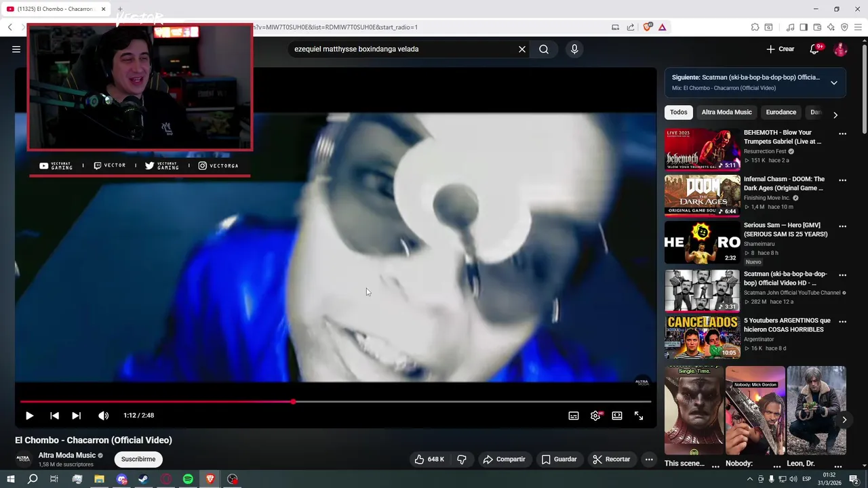Go to the next Shorts in the carousel
This screenshot has width=868, height=488.
(844, 420)
